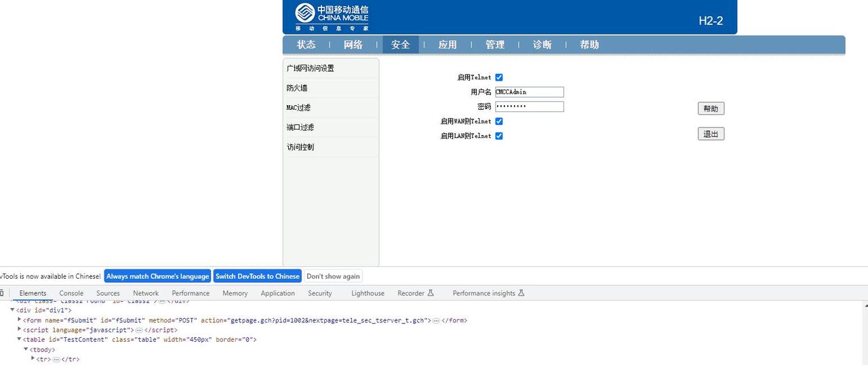This screenshot has width=868, height=365.
Task: Click the 用户名 input field
Action: pyautogui.click(x=529, y=92)
